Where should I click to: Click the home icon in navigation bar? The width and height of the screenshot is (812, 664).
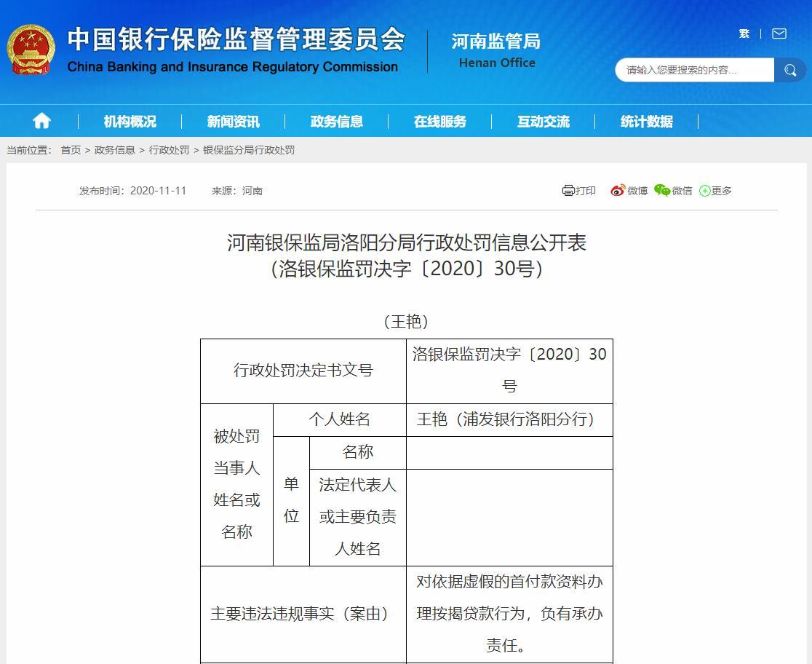41,122
